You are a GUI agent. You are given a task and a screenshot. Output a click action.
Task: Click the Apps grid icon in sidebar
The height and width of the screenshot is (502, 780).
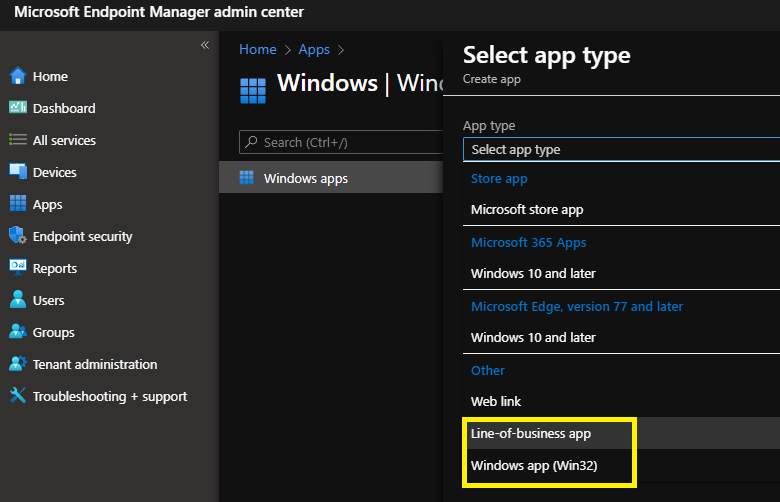click(x=18, y=203)
